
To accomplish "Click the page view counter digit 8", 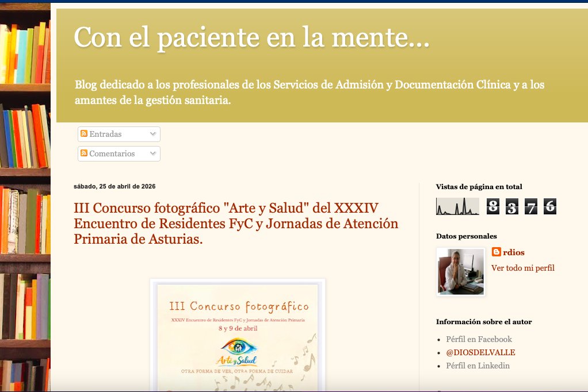I will tap(492, 206).
